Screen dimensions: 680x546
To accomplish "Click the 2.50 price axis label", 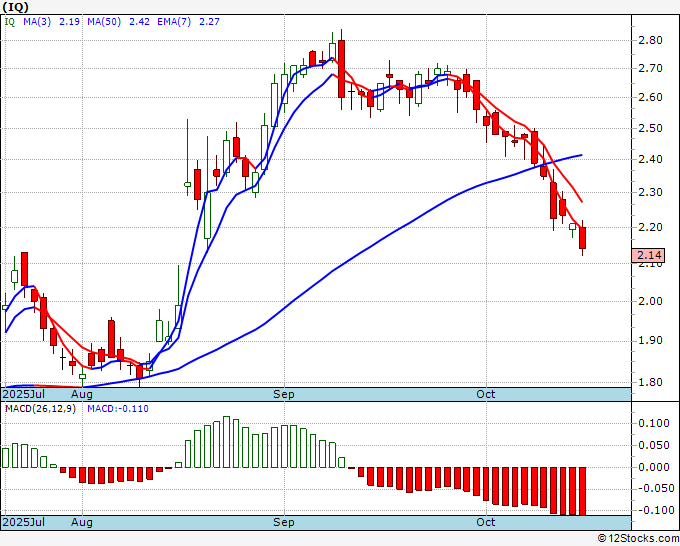I will coord(650,128).
